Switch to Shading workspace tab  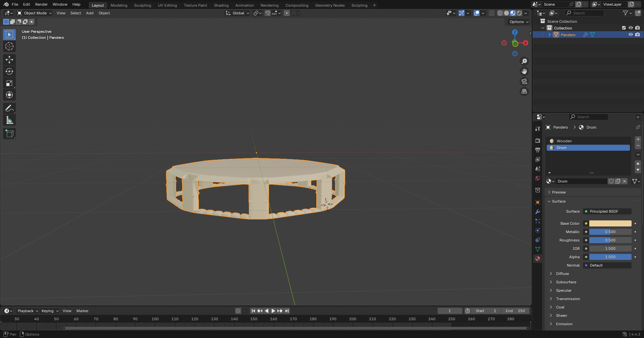(221, 5)
